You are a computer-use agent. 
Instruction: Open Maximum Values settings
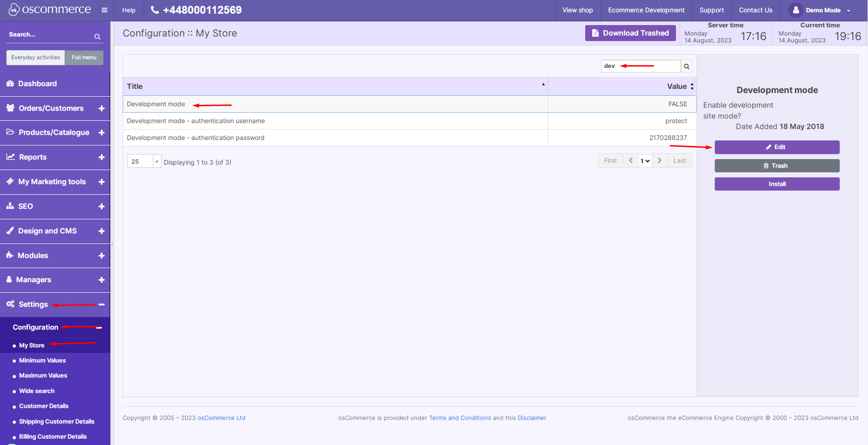click(x=43, y=376)
